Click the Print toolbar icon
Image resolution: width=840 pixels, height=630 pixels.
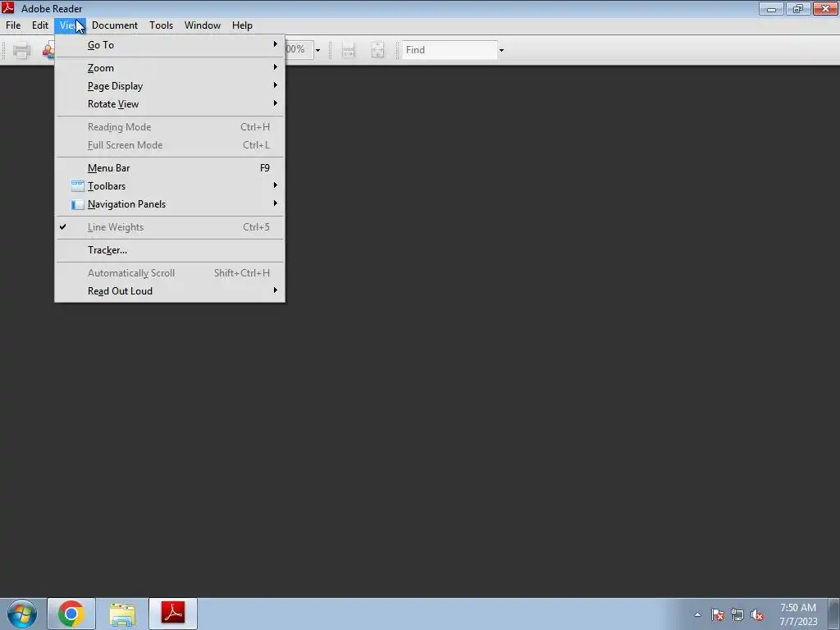click(21, 50)
